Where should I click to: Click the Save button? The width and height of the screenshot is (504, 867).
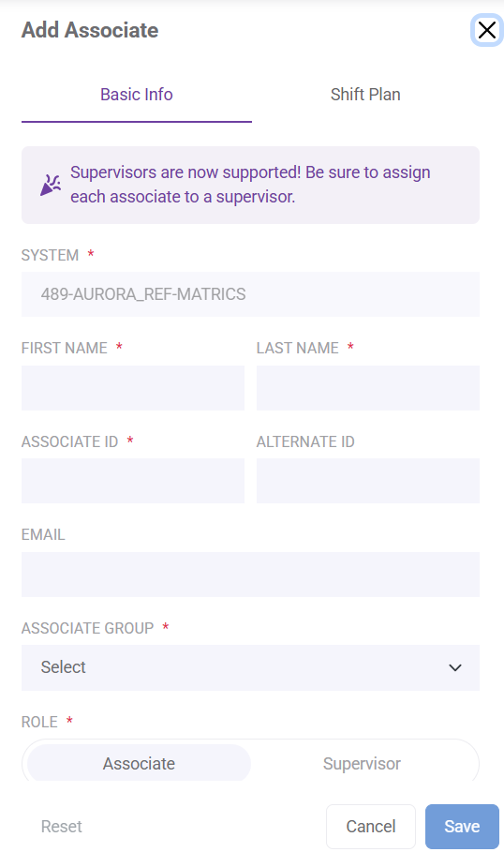[x=462, y=826]
